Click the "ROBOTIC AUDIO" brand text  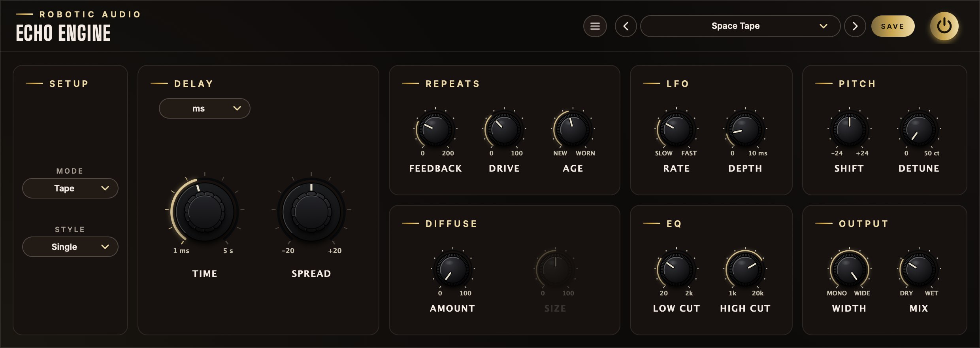[x=90, y=15]
